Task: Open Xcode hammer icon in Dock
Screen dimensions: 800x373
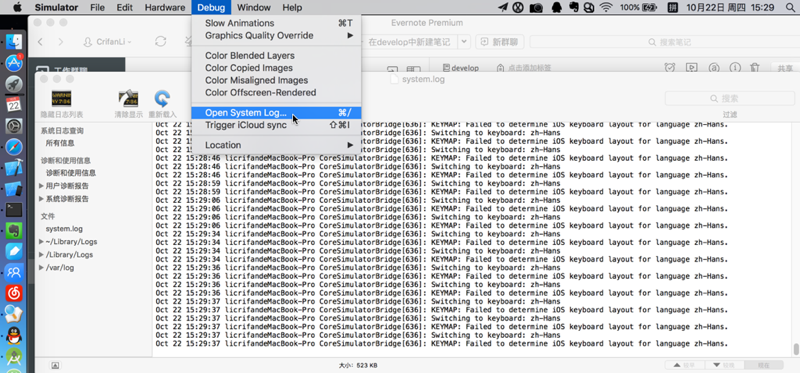Action: tap(14, 168)
